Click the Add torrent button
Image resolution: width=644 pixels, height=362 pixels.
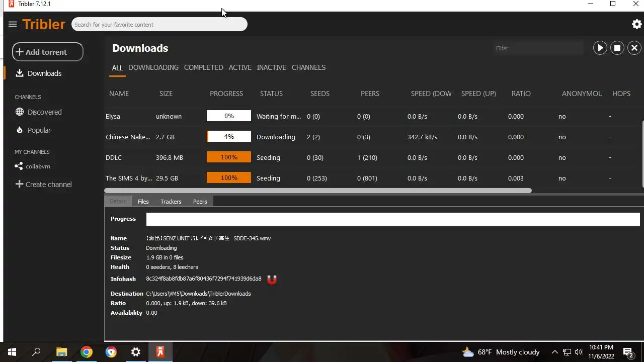48,52
